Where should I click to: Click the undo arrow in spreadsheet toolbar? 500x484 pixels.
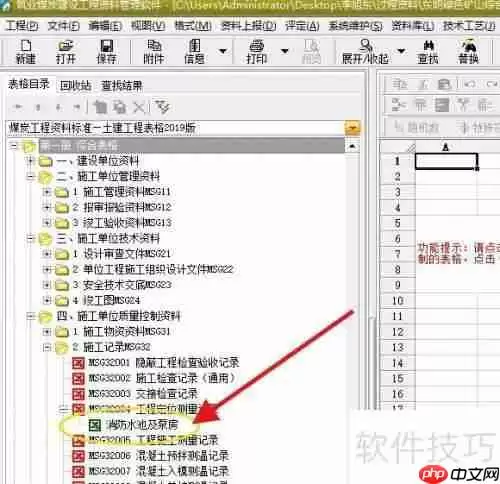[470, 85]
